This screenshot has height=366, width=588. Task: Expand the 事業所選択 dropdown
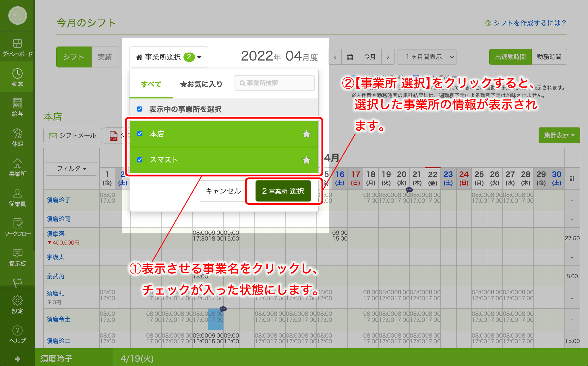pos(169,57)
